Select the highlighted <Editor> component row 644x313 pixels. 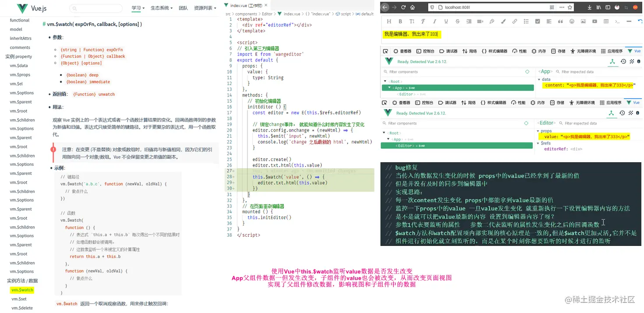pos(457,146)
